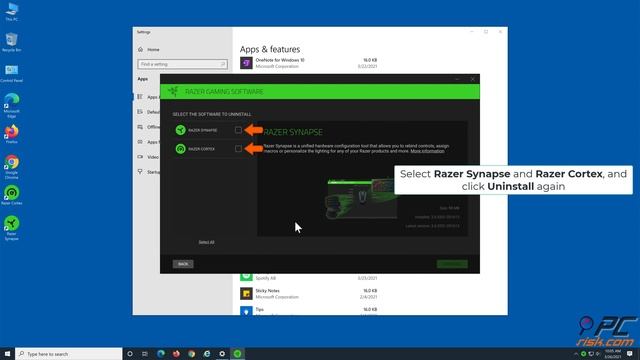Open This PC desktop icon
The height and width of the screenshot is (360, 640).
[11, 11]
